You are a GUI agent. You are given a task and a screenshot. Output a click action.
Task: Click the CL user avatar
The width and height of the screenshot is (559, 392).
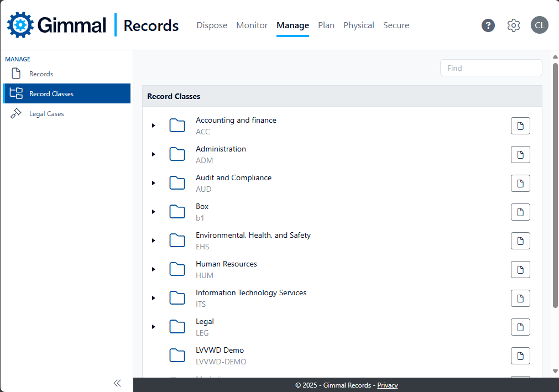coord(539,25)
